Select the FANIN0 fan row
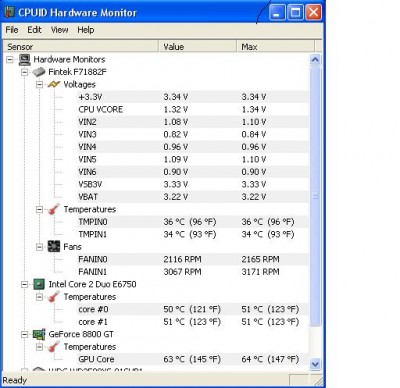Image resolution: width=400 pixels, height=388 pixels. [x=193, y=259]
